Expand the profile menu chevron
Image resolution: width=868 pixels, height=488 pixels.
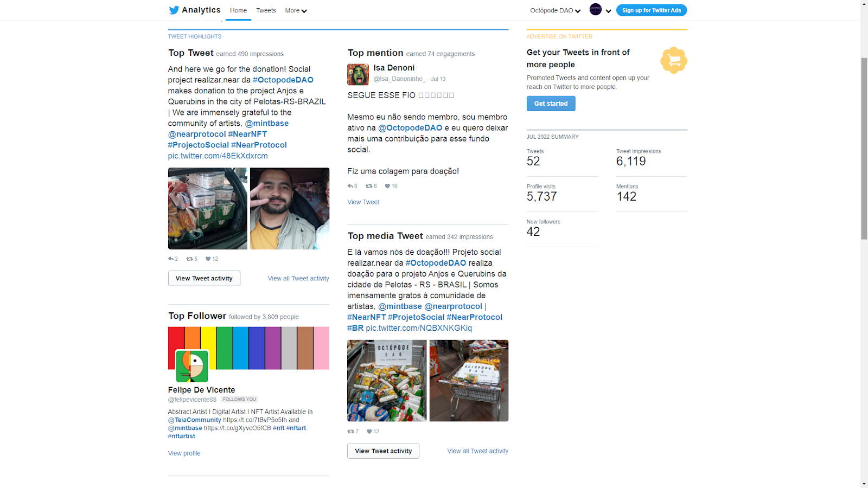click(609, 11)
